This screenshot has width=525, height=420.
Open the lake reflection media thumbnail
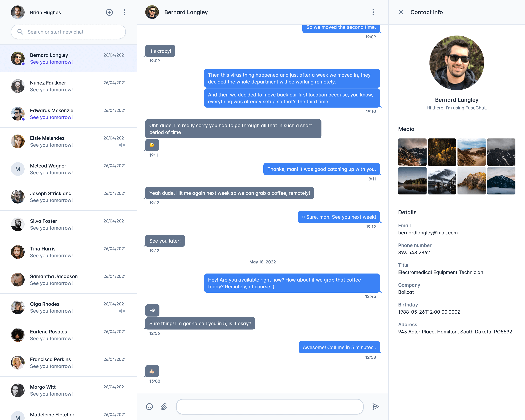412,181
